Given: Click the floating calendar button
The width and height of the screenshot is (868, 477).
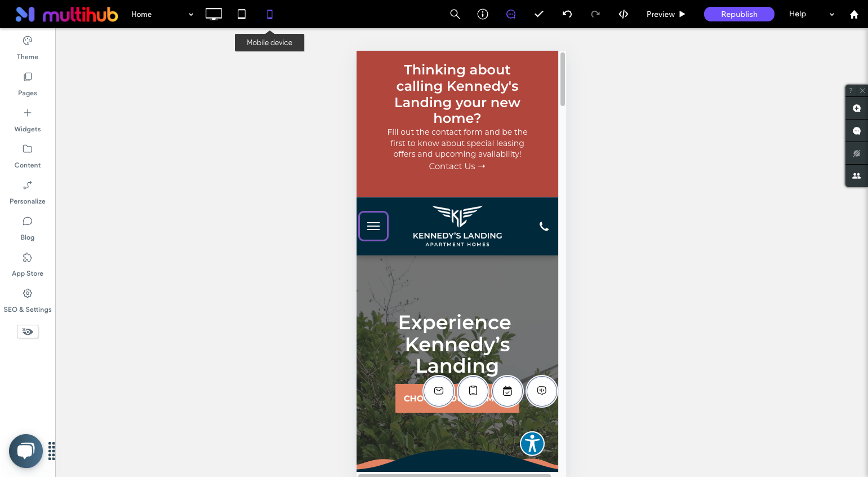Looking at the screenshot, I should pos(508,391).
